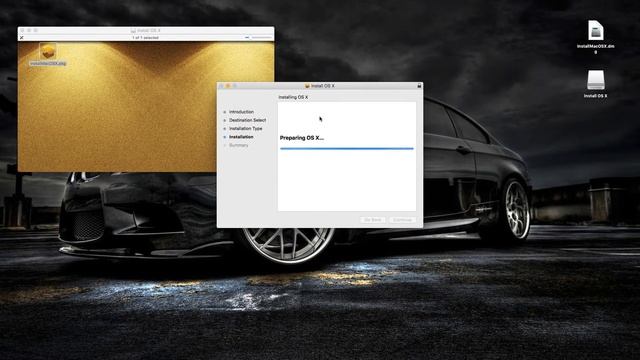Click the X icon in Finder path bar
Screen dimensions: 640x360
pyautogui.click(x=22, y=38)
